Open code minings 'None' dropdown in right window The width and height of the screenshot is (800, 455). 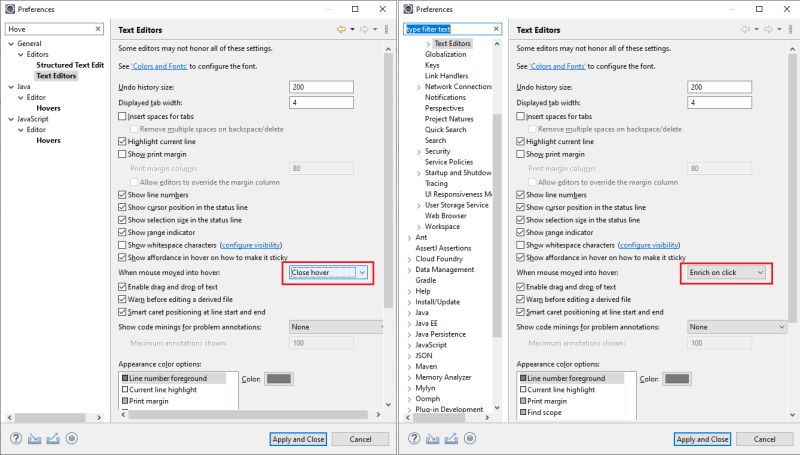[736, 327]
